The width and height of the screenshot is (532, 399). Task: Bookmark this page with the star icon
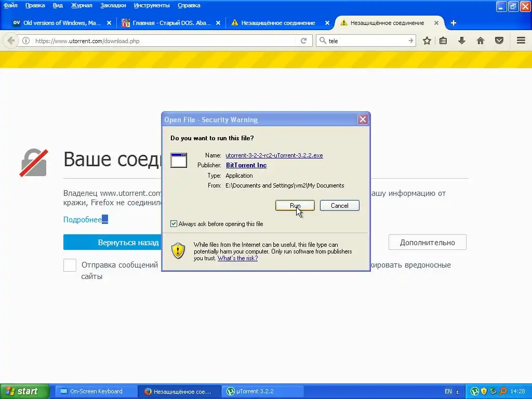coord(427,41)
